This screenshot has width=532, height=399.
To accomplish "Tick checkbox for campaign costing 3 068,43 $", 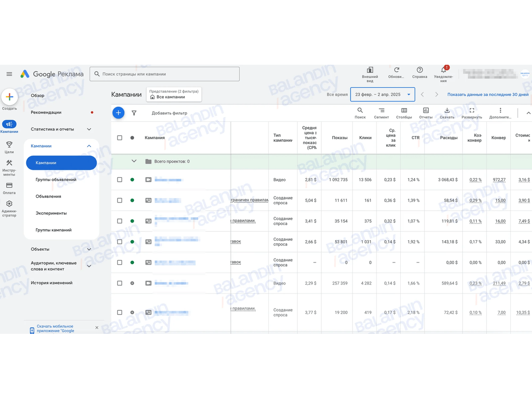I will [120, 180].
